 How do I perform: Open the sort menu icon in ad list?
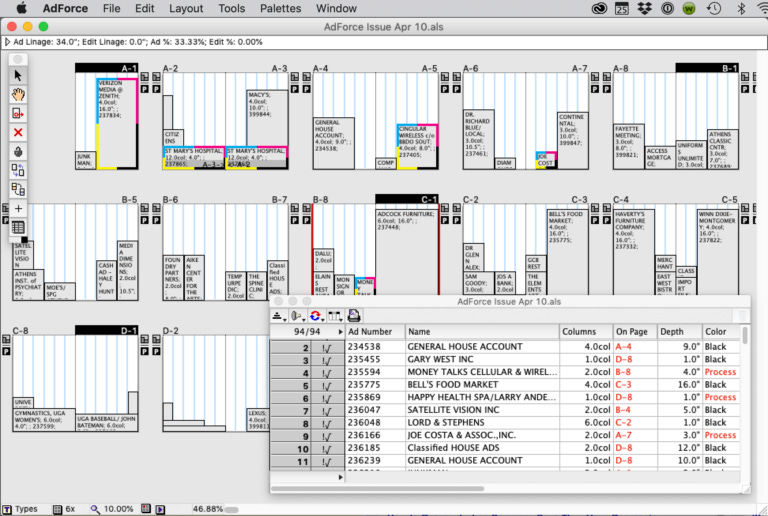pos(278,316)
